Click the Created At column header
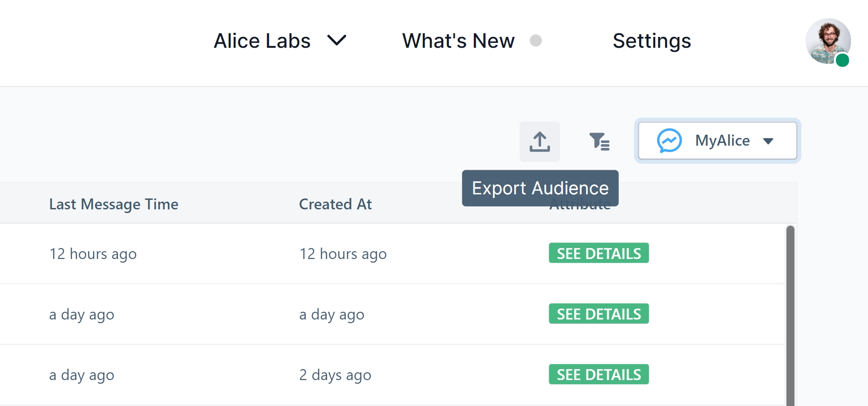868x406 pixels. (335, 204)
